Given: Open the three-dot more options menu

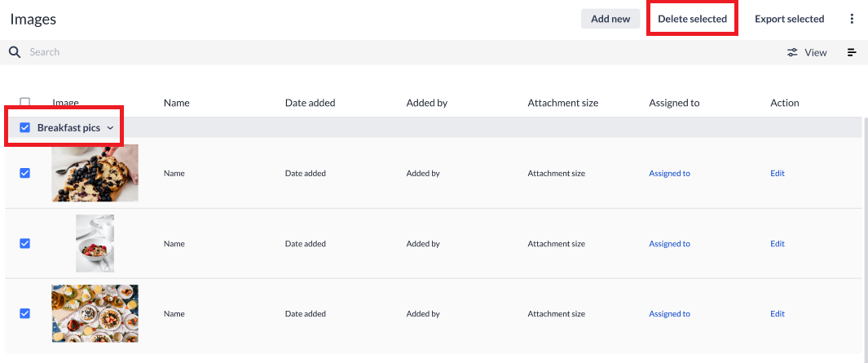Looking at the screenshot, I should click(x=852, y=19).
